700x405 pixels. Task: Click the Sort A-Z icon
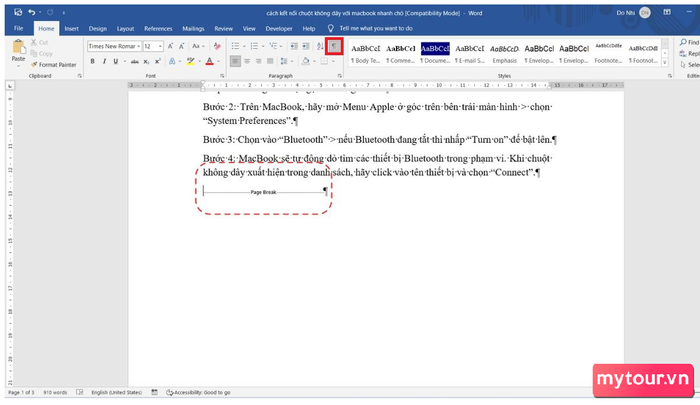320,46
